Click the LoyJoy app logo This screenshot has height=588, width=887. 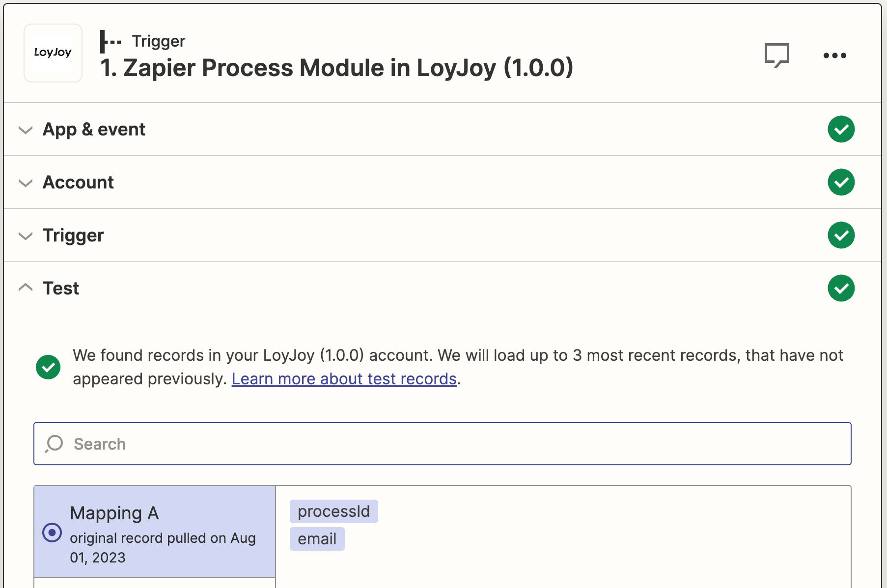(x=53, y=53)
